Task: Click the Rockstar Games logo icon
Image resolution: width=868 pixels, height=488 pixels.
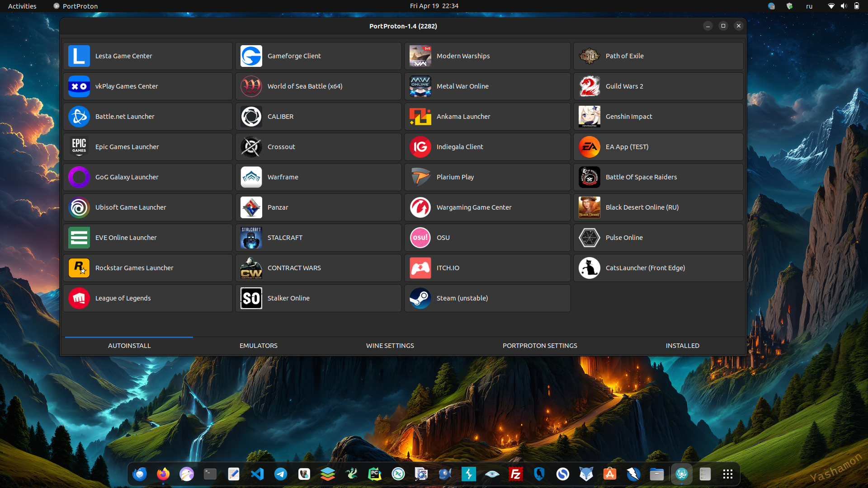Action: [79, 268]
